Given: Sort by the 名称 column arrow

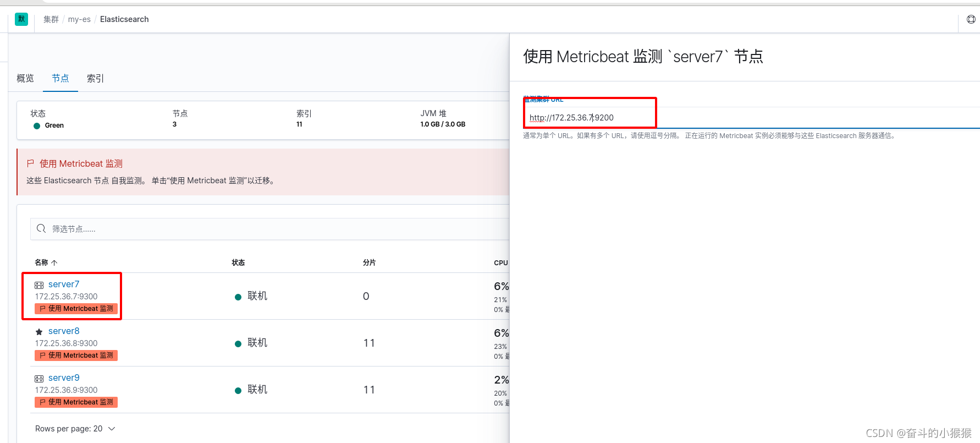Looking at the screenshot, I should coord(54,262).
